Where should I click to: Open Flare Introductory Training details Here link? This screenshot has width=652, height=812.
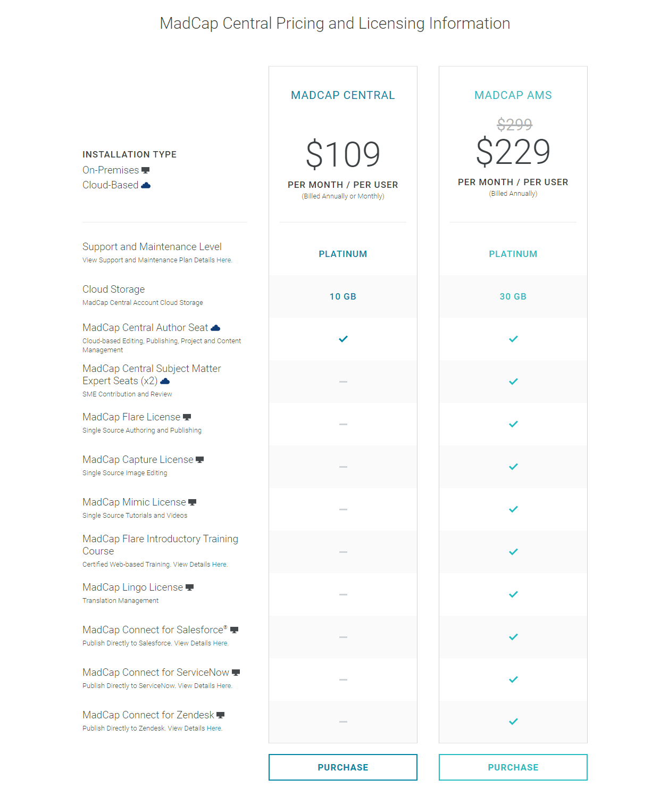pos(219,565)
